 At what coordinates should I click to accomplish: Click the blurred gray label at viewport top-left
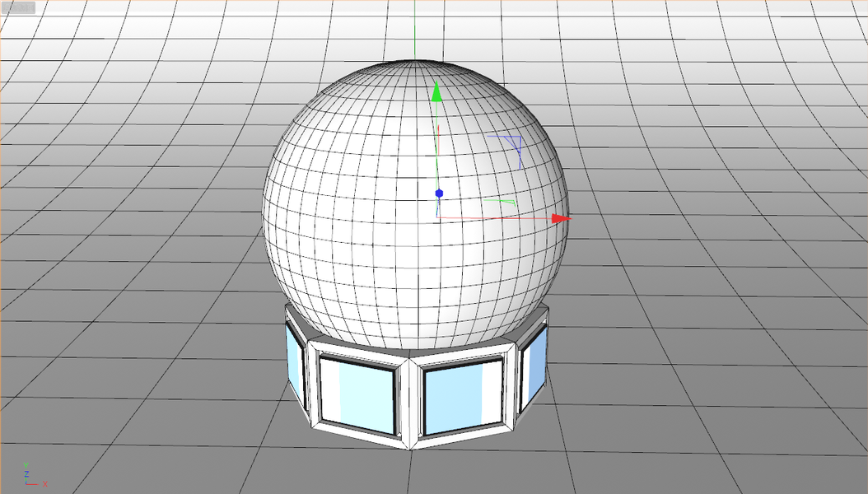tap(19, 7)
